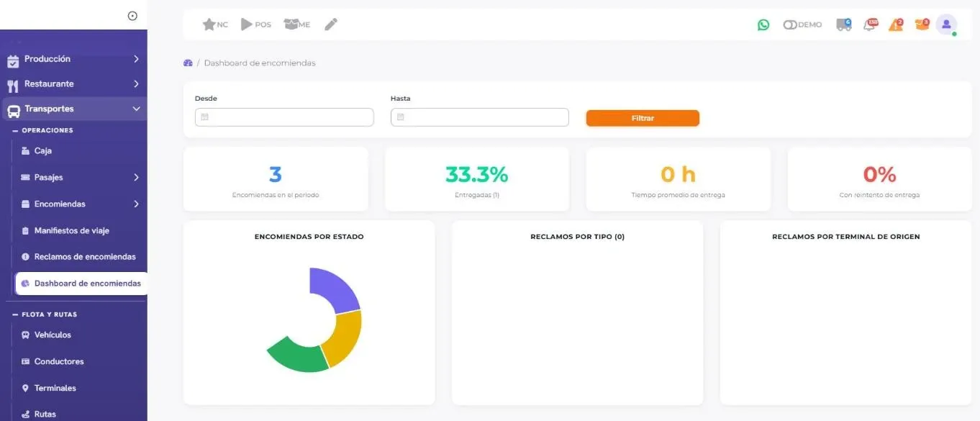Open the user profile avatar

(946, 24)
